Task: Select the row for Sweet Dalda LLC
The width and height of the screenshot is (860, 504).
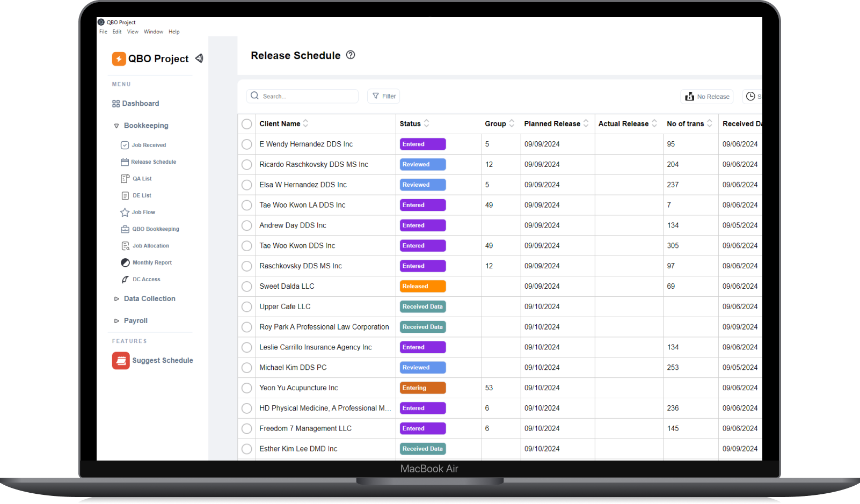Action: (247, 287)
